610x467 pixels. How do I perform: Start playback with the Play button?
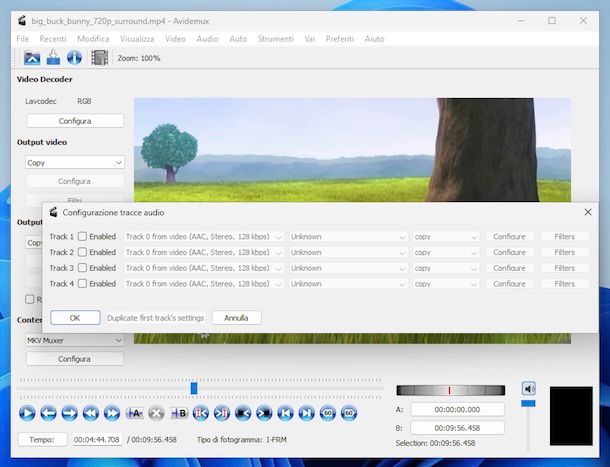coord(27,413)
